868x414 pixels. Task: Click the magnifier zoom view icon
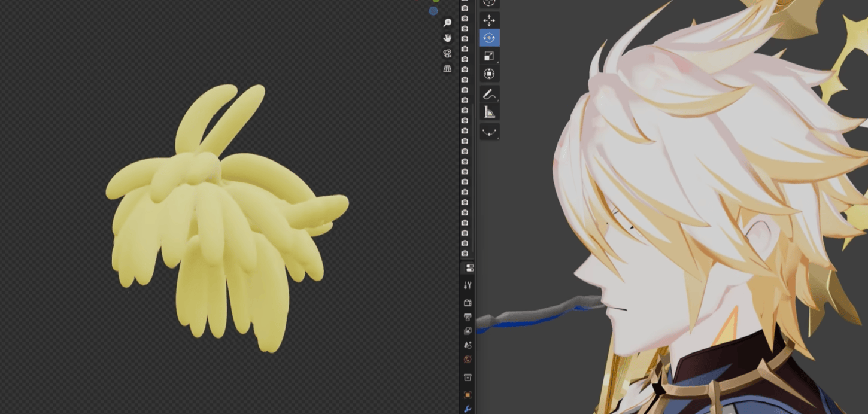pos(447,23)
